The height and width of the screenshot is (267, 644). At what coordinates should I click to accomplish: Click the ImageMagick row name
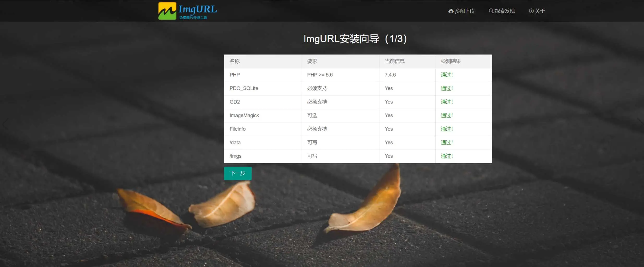click(x=244, y=116)
